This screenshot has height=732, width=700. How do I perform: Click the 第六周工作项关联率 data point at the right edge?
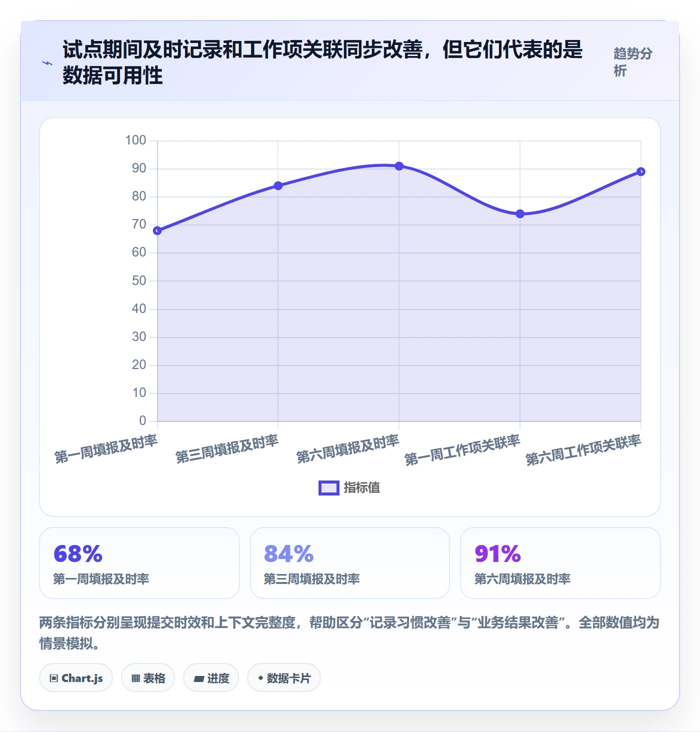point(640,171)
